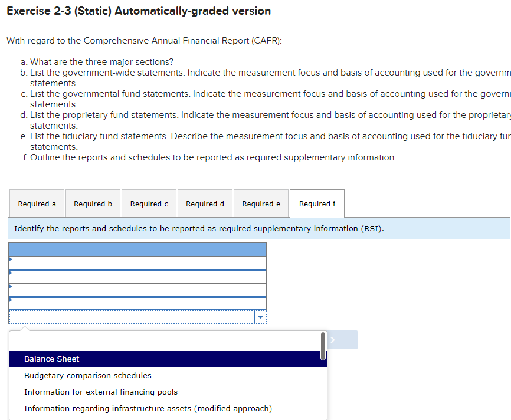This screenshot has height=420, width=511.
Task: Open the dropdown arrow on active answer row
Action: (260, 317)
